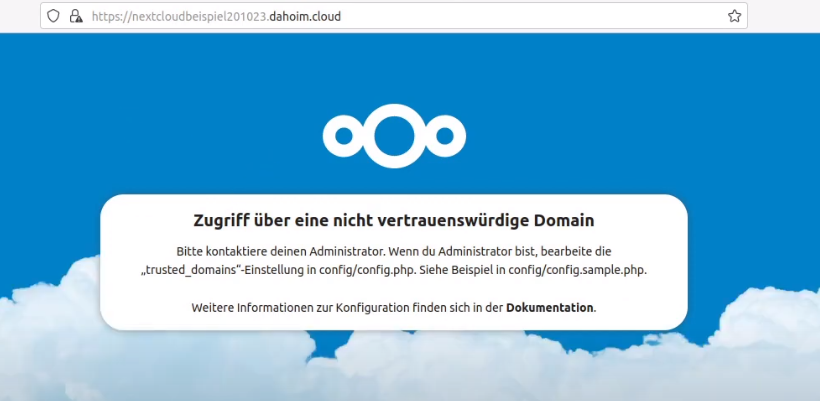The width and height of the screenshot is (820, 401).
Task: Click the Nextcloud logo
Action: [x=394, y=136]
